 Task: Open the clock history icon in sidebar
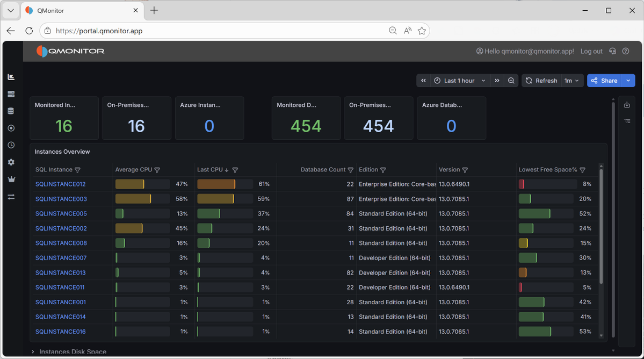tap(11, 145)
